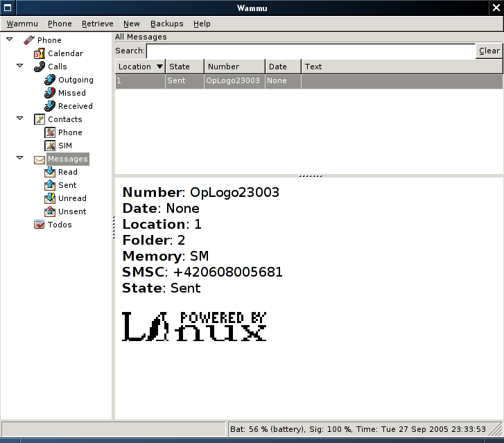Select the Calls tree label
This screenshot has width=504, height=443.
[x=58, y=67]
